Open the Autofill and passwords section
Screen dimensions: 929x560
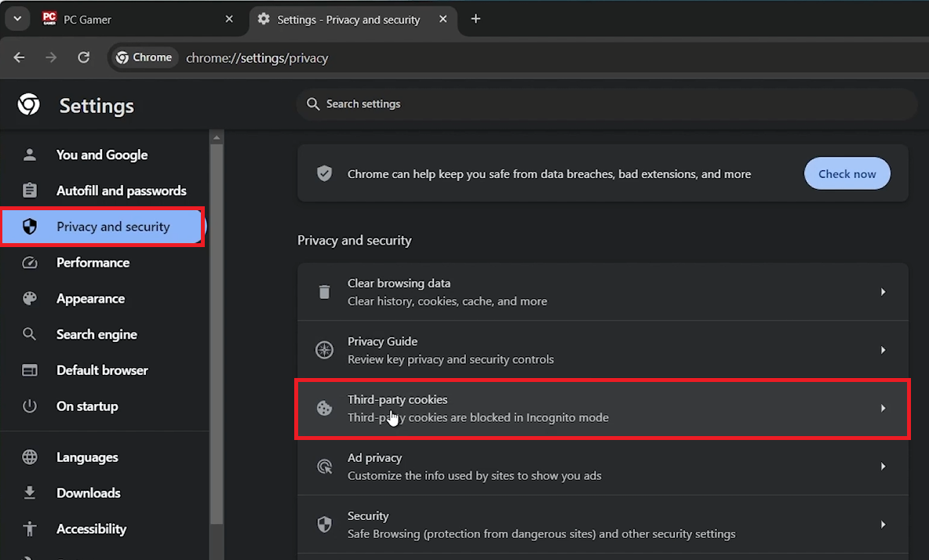point(121,191)
